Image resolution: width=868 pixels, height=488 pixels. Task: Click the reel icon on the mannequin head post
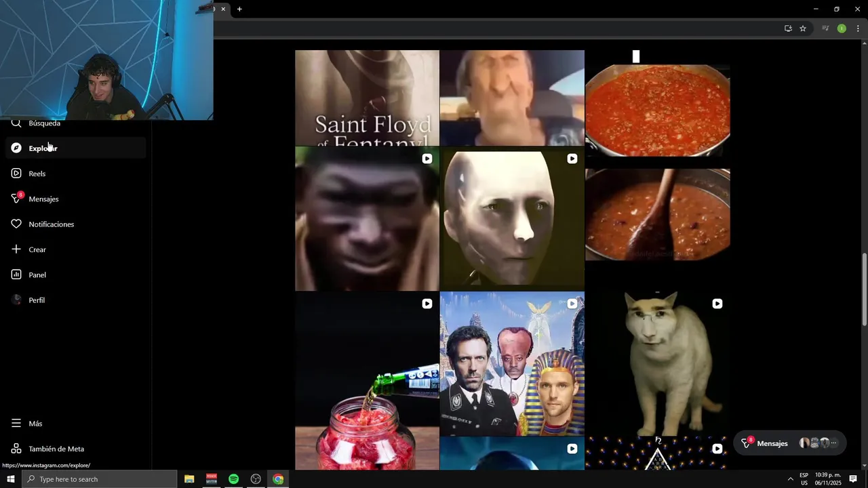[572, 159]
